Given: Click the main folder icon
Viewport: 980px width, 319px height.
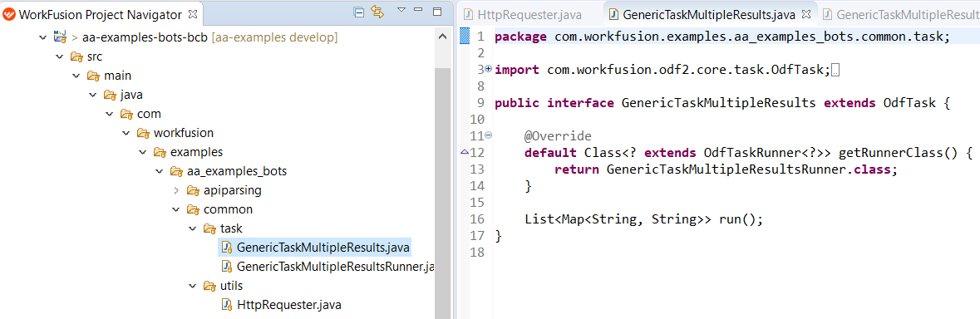Looking at the screenshot, I should (93, 76).
